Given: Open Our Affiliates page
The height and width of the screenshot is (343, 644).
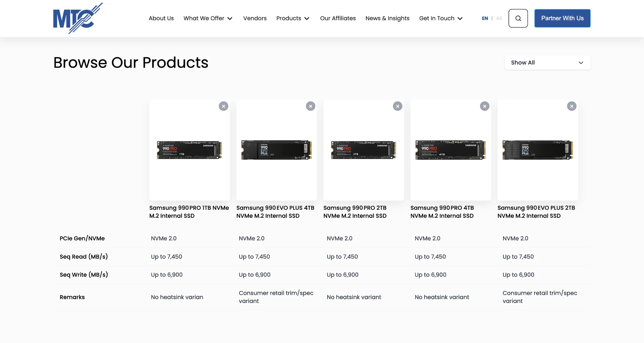Looking at the screenshot, I should pyautogui.click(x=338, y=18).
